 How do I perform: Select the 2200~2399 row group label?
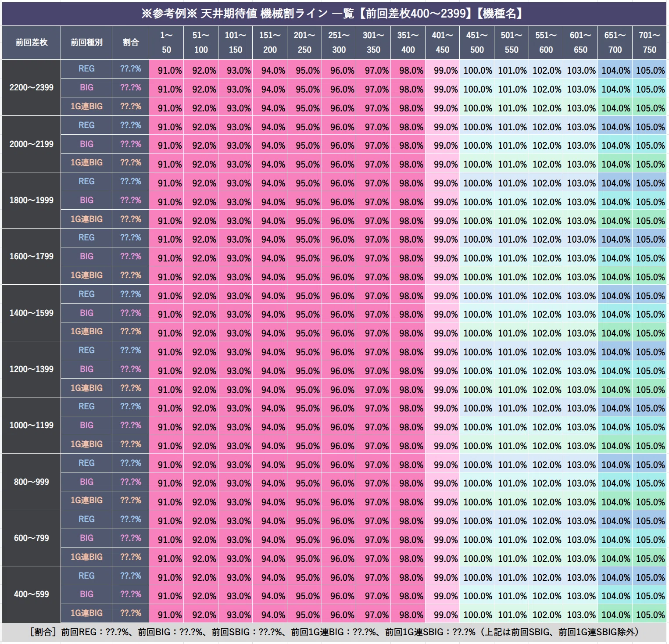click(31, 88)
